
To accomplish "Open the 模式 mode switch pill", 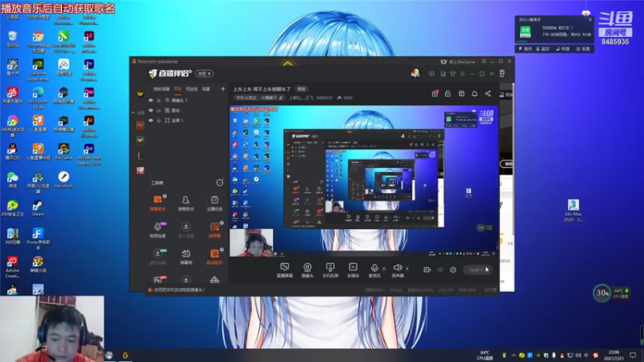I will tap(204, 73).
